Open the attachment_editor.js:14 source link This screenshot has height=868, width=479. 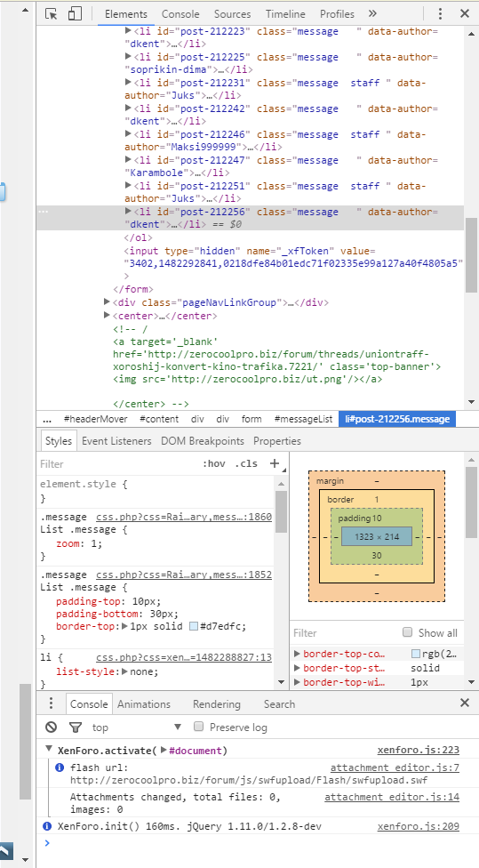(x=392, y=797)
